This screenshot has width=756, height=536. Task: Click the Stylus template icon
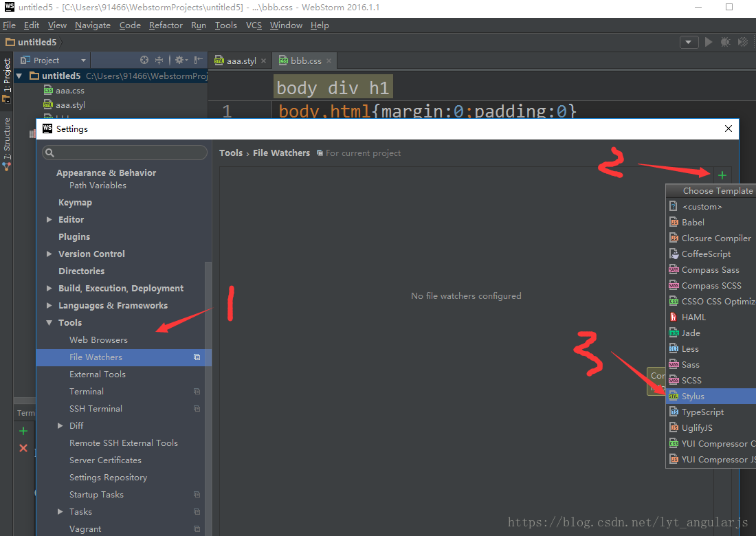point(674,397)
